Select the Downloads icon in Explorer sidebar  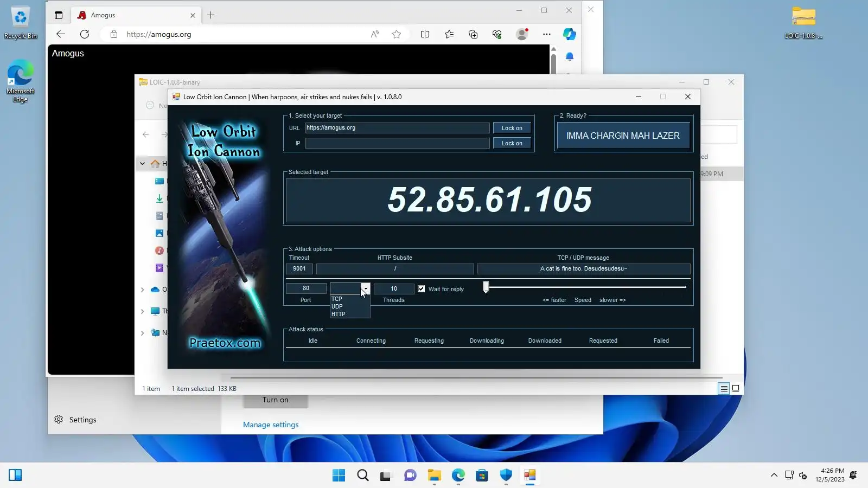(159, 198)
